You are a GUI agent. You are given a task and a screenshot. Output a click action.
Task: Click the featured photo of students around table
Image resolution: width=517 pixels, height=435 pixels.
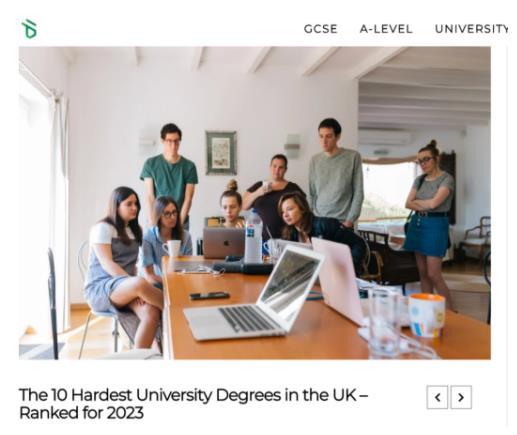click(255, 203)
